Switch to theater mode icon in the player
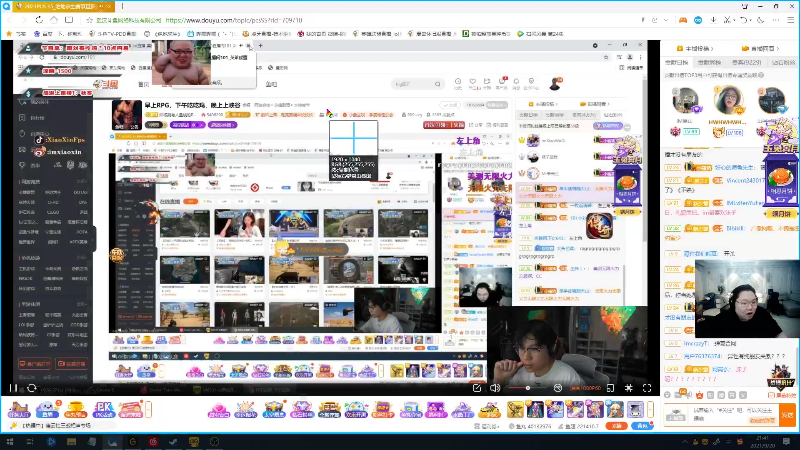 (x=611, y=388)
